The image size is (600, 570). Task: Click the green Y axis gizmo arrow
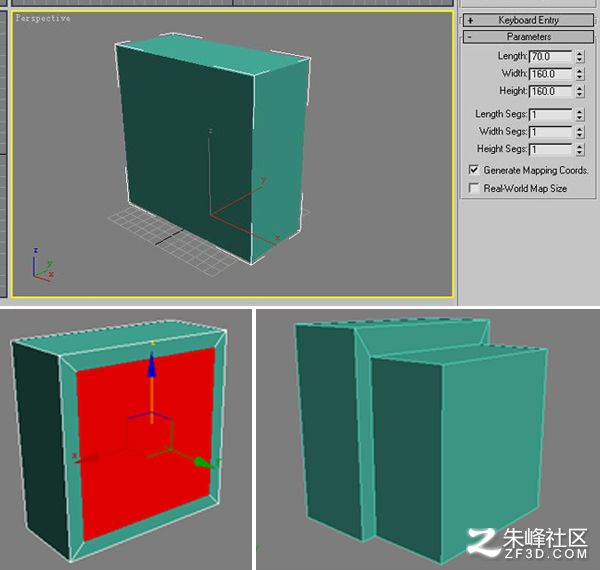tap(204, 463)
